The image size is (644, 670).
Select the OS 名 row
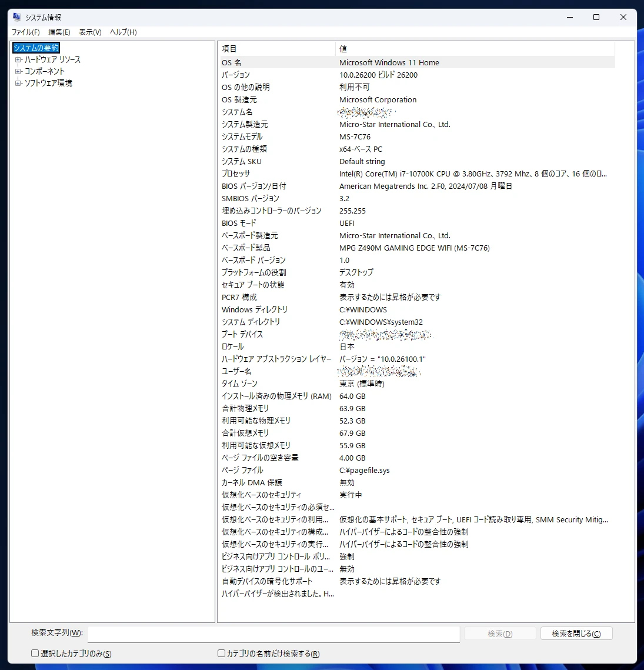point(276,62)
